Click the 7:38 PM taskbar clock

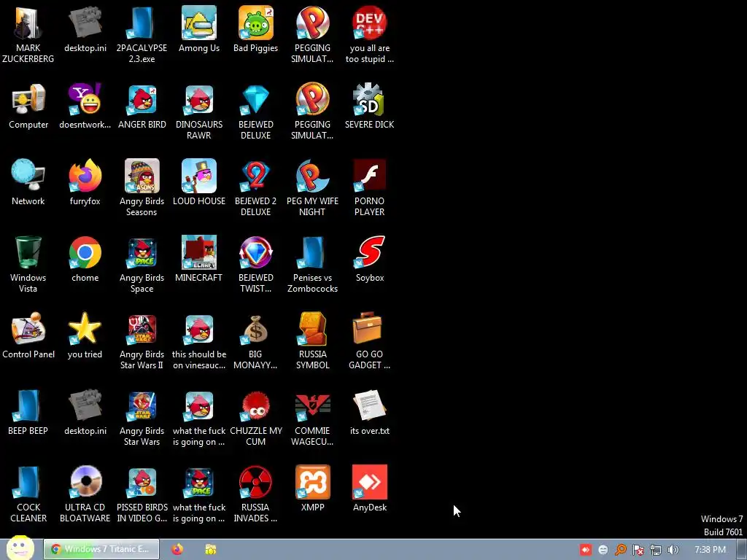(711, 550)
